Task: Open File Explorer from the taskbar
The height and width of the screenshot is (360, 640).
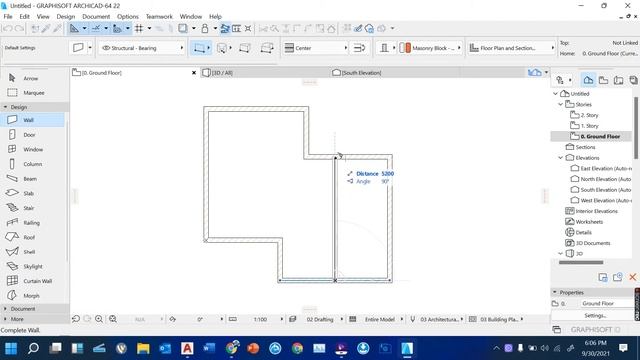Action: click(143, 348)
